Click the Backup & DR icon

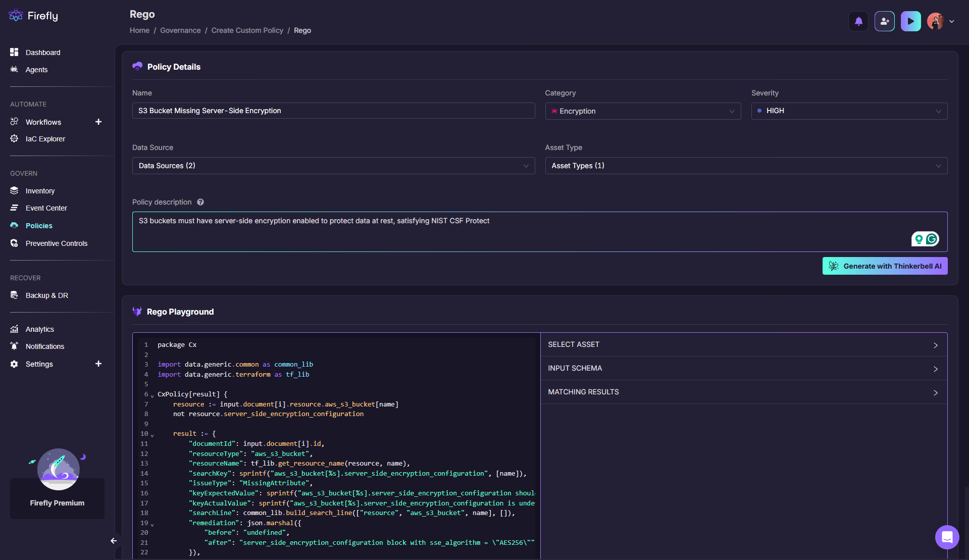[x=14, y=295]
